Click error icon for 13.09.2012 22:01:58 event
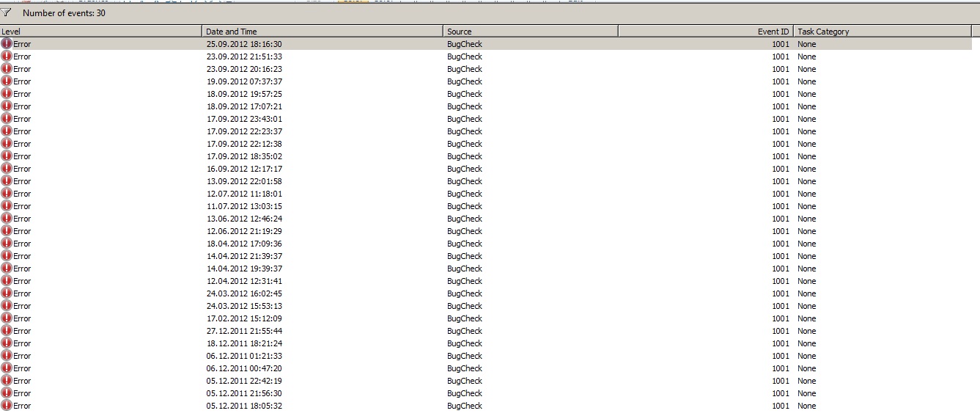The image size is (980, 416). pos(7,181)
